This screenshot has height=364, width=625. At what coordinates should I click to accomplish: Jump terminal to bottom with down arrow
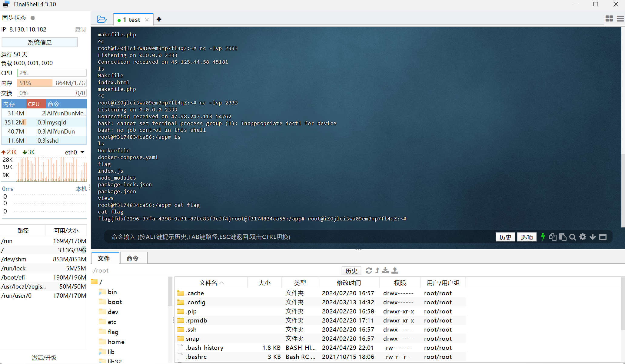tap(593, 237)
